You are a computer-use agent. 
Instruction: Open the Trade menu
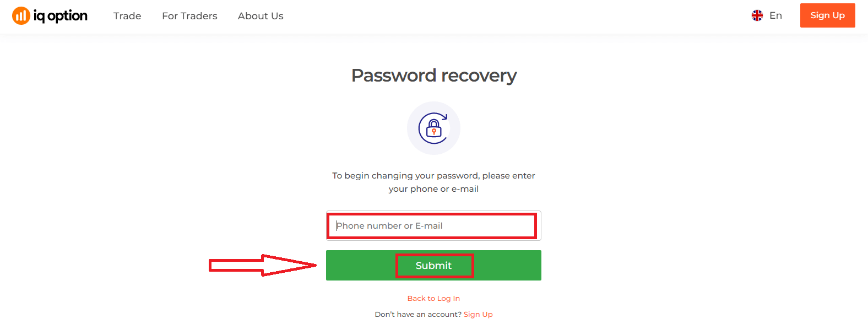pyautogui.click(x=127, y=16)
